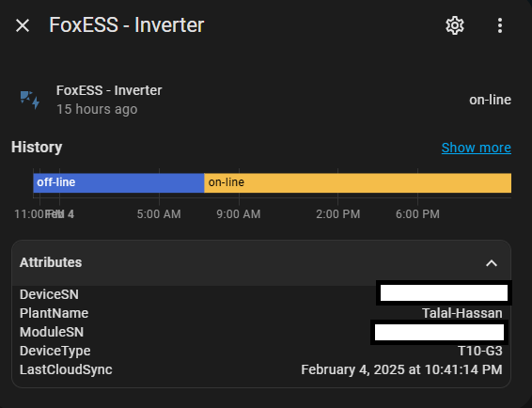The image size is (532, 408).
Task: Click the ModuleSN attribute label
Action: point(52,332)
